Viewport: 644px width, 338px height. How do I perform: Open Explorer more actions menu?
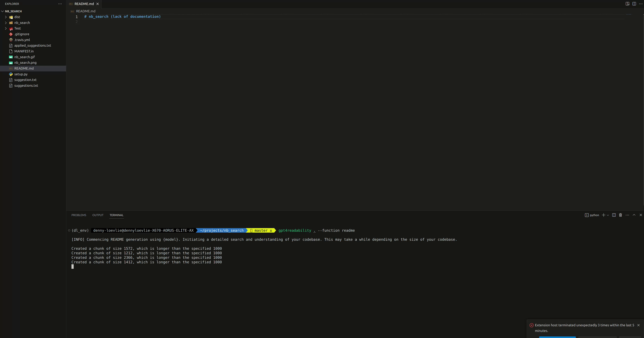coord(60,4)
